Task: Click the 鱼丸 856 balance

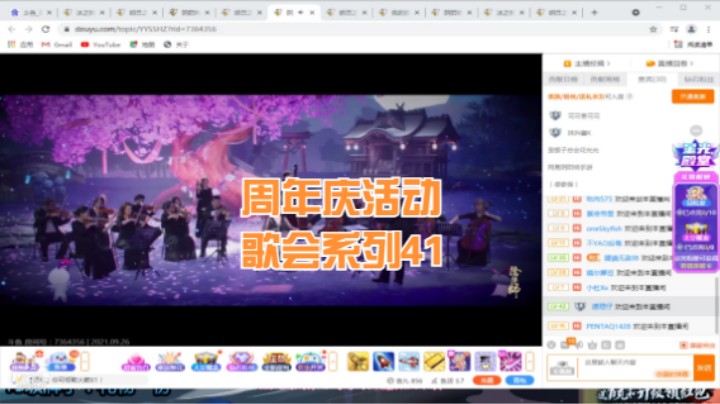Action: (404, 381)
